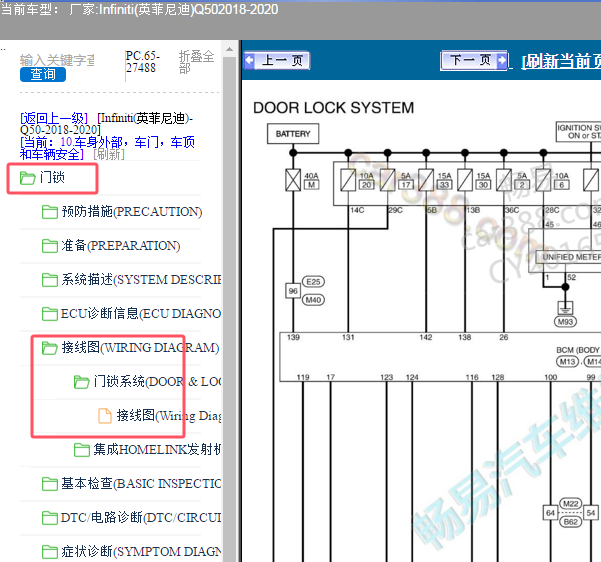Viewport: 601px width, 562px height.
Task: Open the 门锁 tree item
Action: pos(53,177)
